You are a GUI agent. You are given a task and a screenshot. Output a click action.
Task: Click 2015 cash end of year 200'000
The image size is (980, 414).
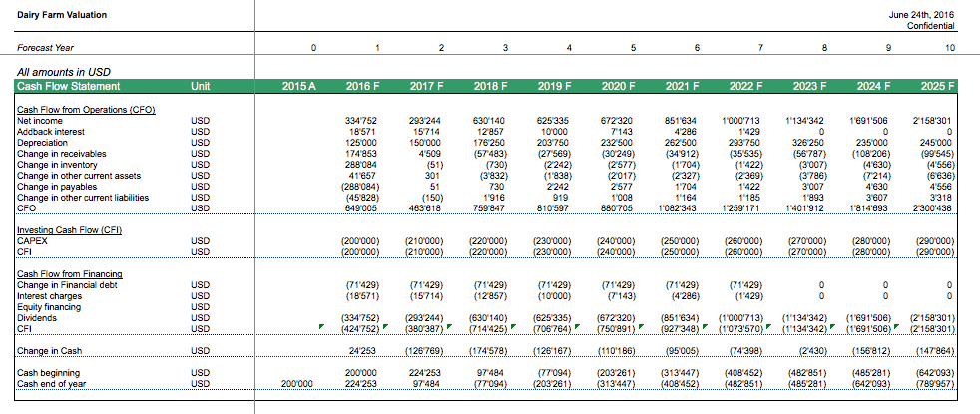pyautogui.click(x=297, y=383)
